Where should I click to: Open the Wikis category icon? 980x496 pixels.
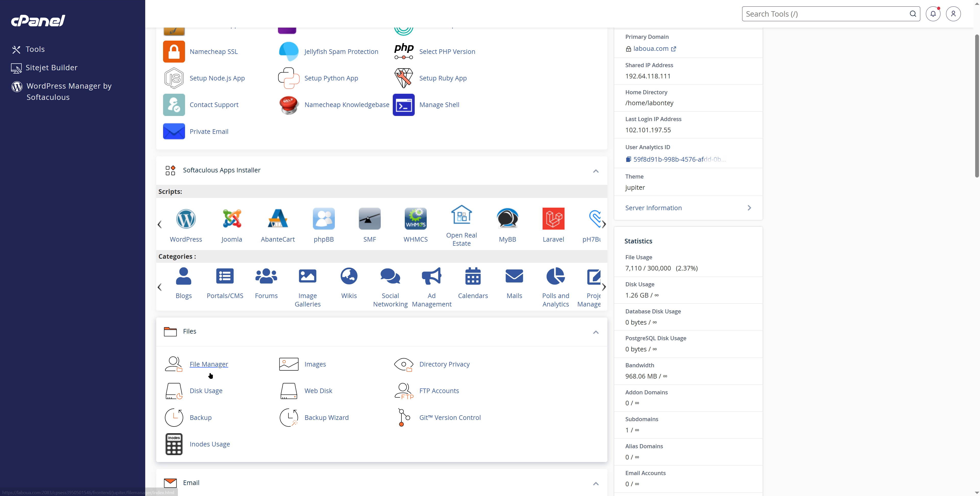click(x=349, y=276)
